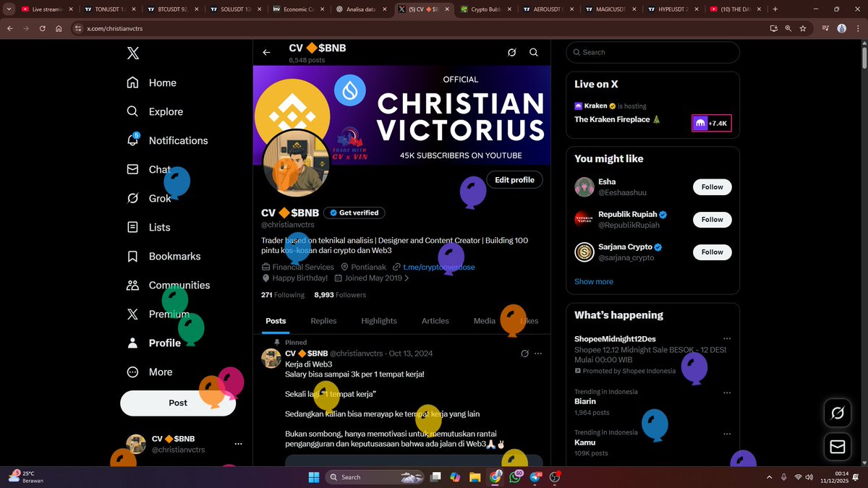Expand Show more follow suggestions
The height and width of the screenshot is (488, 868).
pos(593,281)
